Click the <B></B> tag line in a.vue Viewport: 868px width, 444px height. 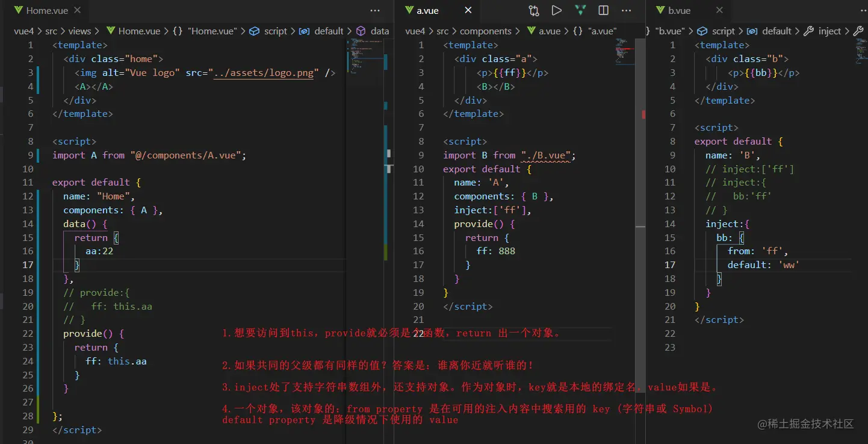pyautogui.click(x=496, y=86)
